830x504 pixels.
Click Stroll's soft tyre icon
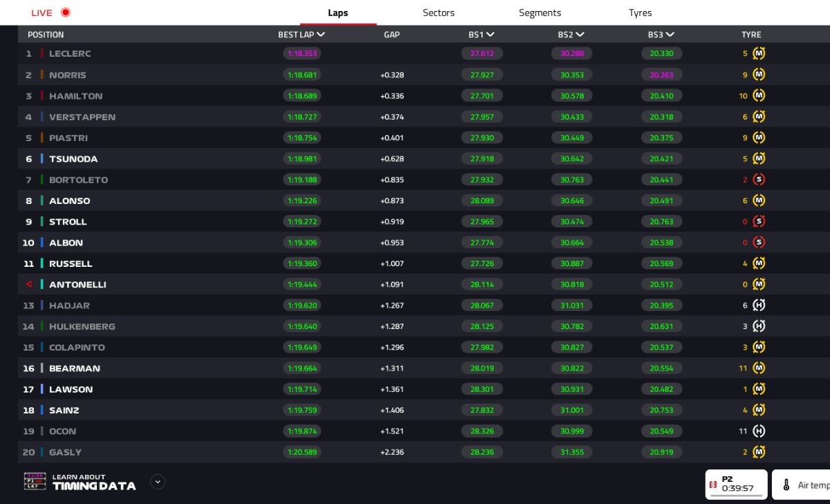click(759, 222)
